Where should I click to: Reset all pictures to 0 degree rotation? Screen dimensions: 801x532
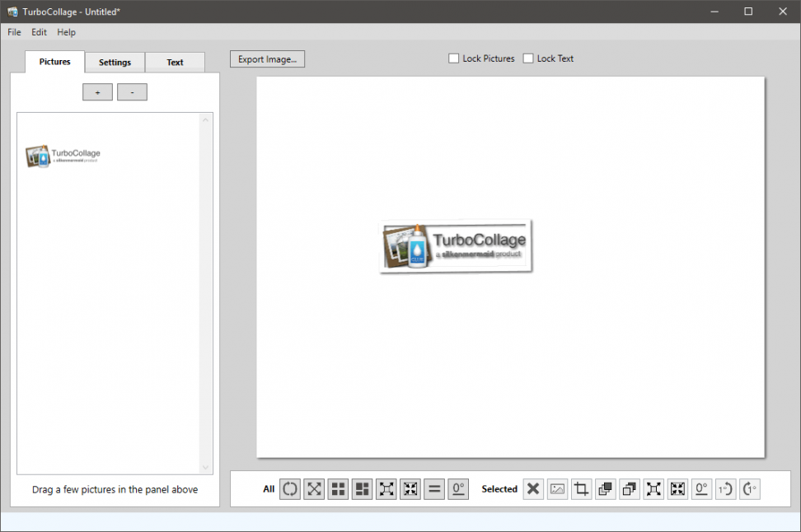[457, 488]
